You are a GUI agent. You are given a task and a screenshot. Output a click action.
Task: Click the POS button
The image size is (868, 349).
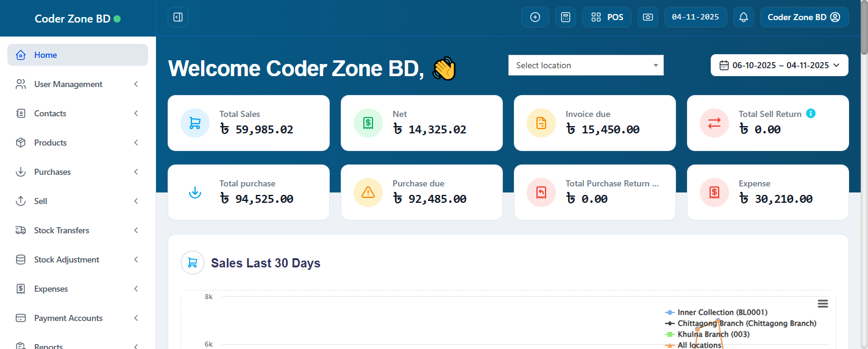607,17
